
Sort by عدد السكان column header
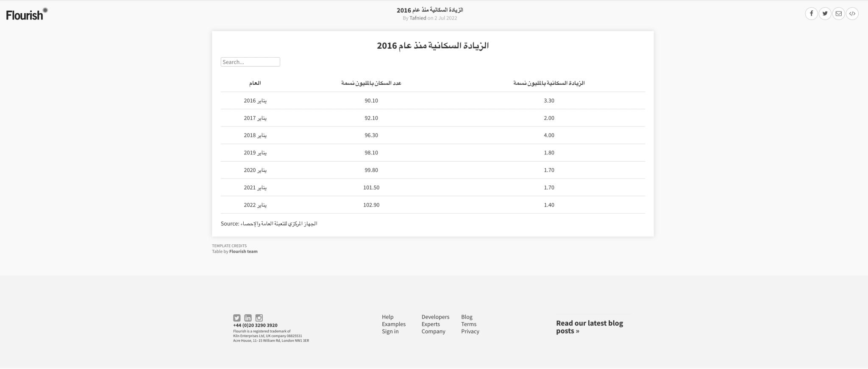(371, 83)
